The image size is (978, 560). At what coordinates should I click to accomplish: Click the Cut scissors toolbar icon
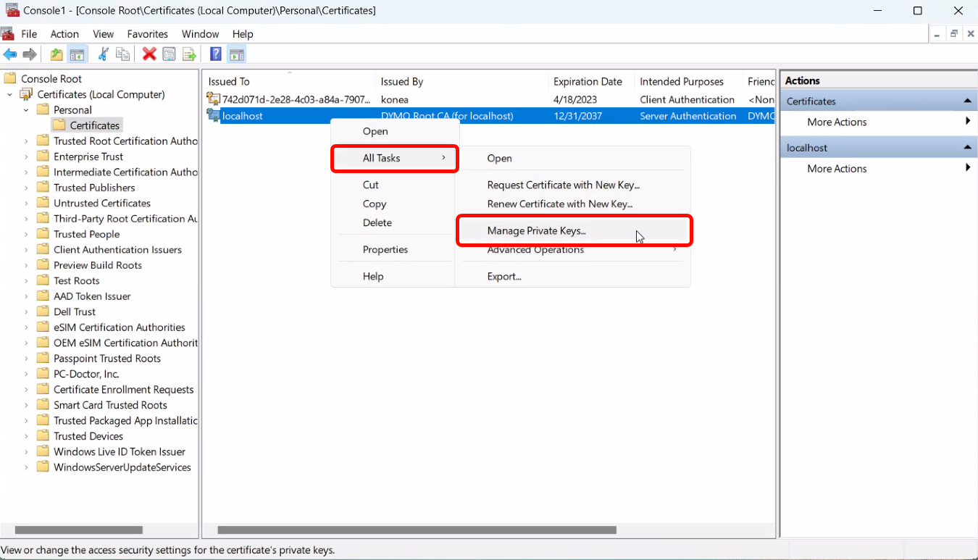pyautogui.click(x=103, y=54)
